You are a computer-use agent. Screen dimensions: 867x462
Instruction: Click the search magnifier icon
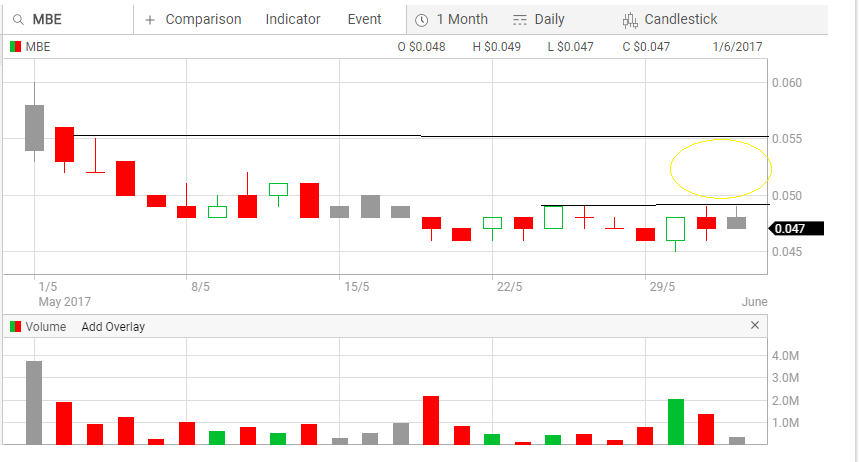pyautogui.click(x=18, y=20)
